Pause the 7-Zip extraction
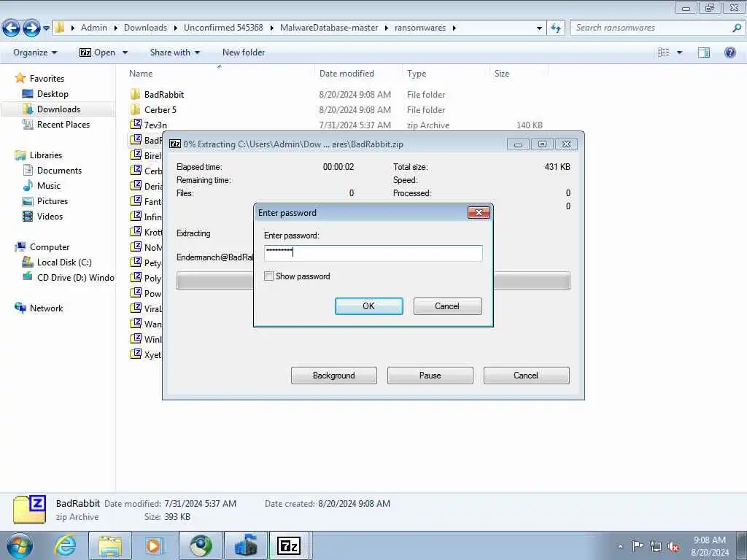This screenshot has width=747, height=560. tap(430, 376)
